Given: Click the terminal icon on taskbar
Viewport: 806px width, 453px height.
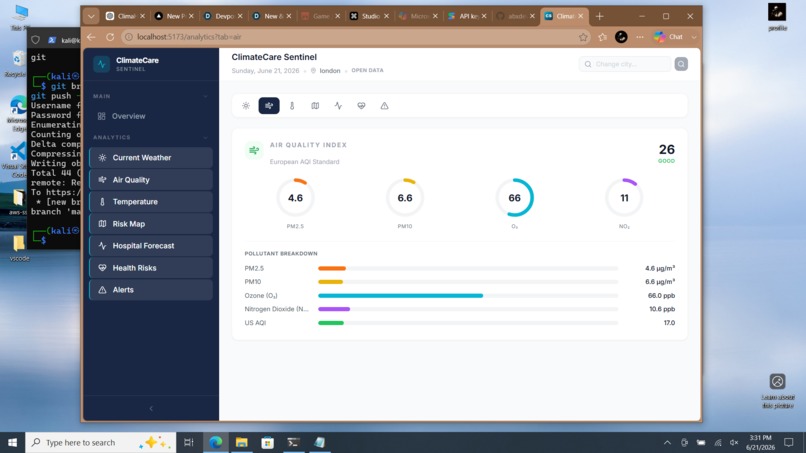Looking at the screenshot, I should (x=294, y=443).
